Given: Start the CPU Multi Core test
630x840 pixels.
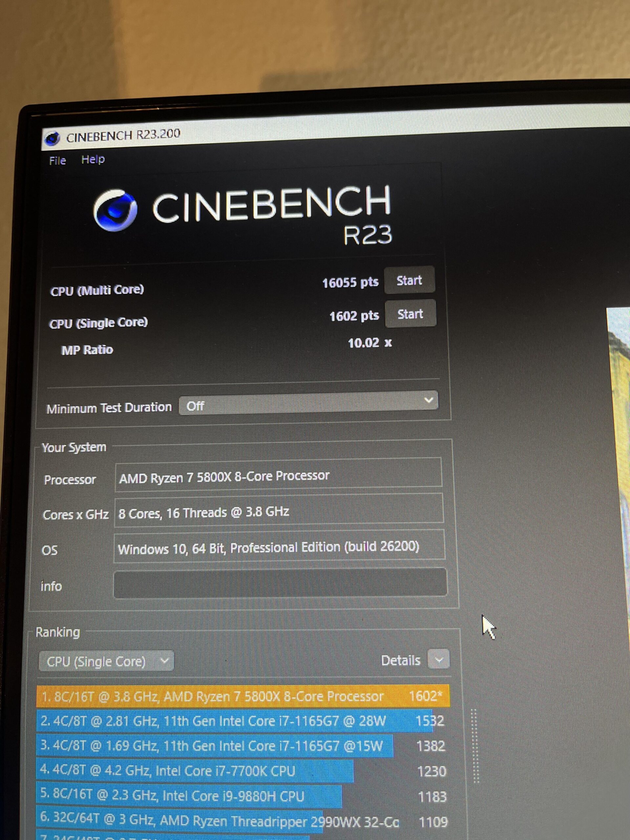Looking at the screenshot, I should pyautogui.click(x=409, y=281).
